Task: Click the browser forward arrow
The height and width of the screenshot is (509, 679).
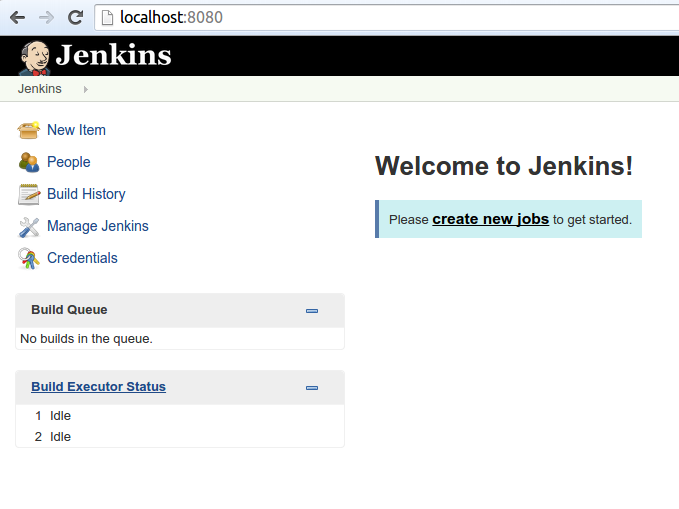Action: 46,18
